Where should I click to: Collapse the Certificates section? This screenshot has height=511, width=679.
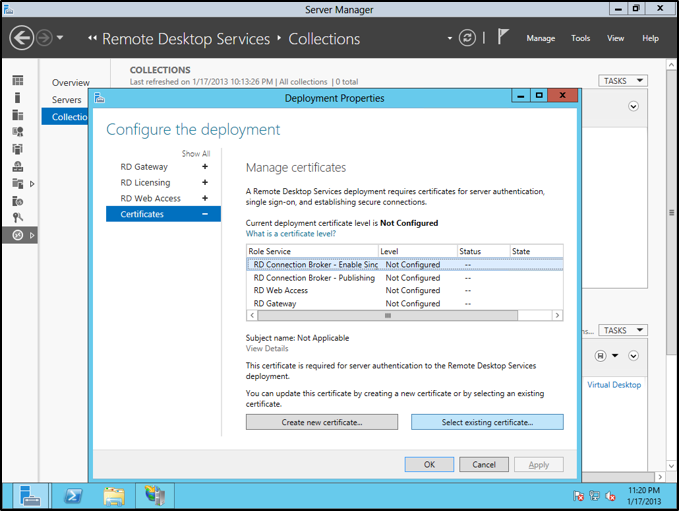(x=205, y=214)
